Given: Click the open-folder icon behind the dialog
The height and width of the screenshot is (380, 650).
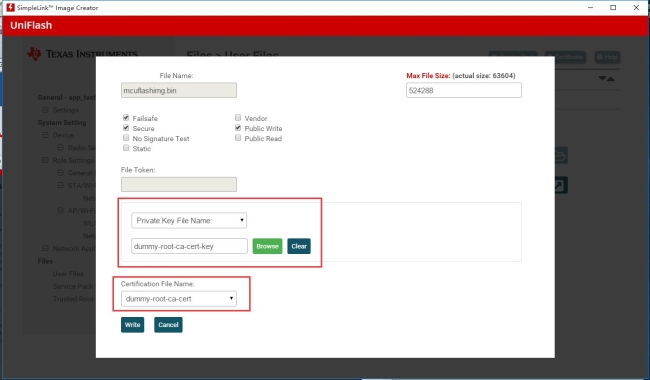Looking at the screenshot, I should pyautogui.click(x=561, y=155).
